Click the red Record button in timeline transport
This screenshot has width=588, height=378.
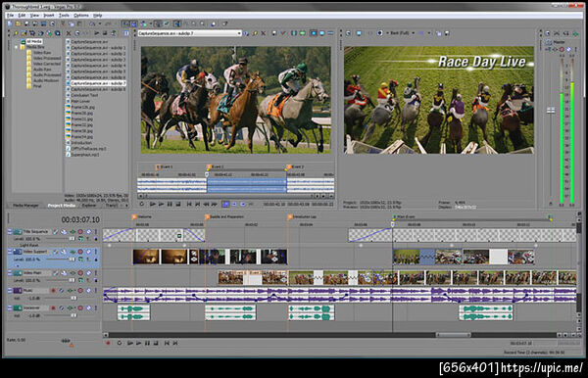[108, 343]
